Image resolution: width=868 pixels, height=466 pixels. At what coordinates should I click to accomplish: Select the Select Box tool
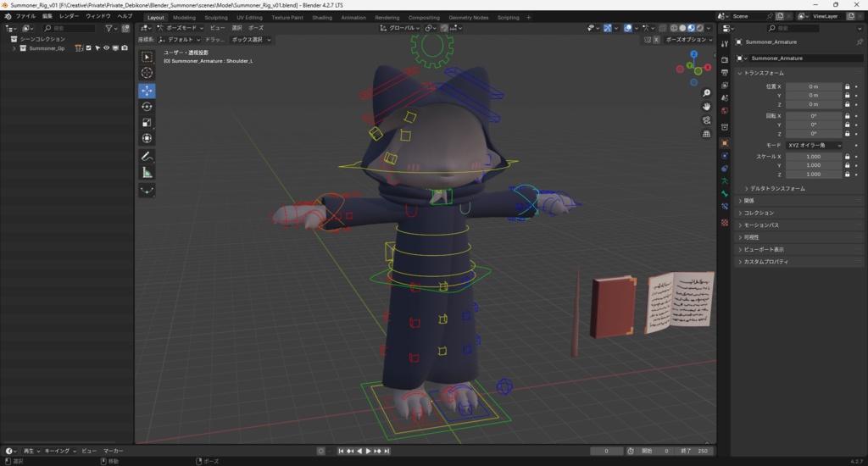(x=147, y=57)
